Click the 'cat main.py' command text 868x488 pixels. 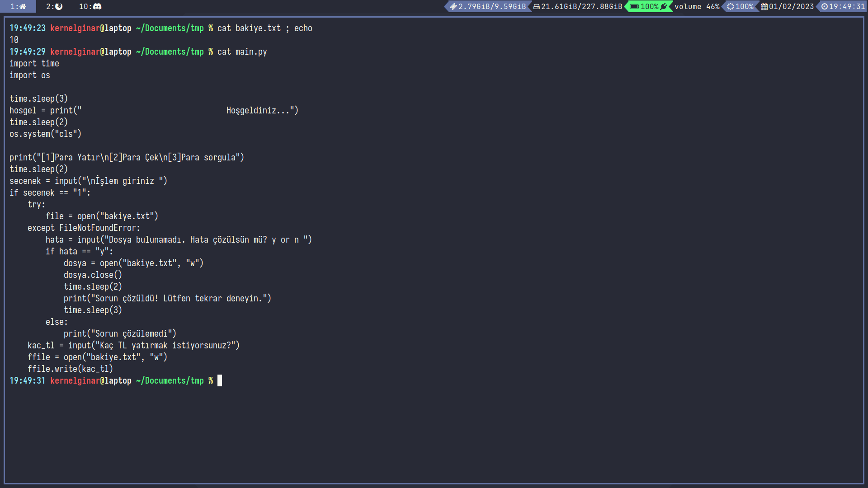click(x=242, y=52)
